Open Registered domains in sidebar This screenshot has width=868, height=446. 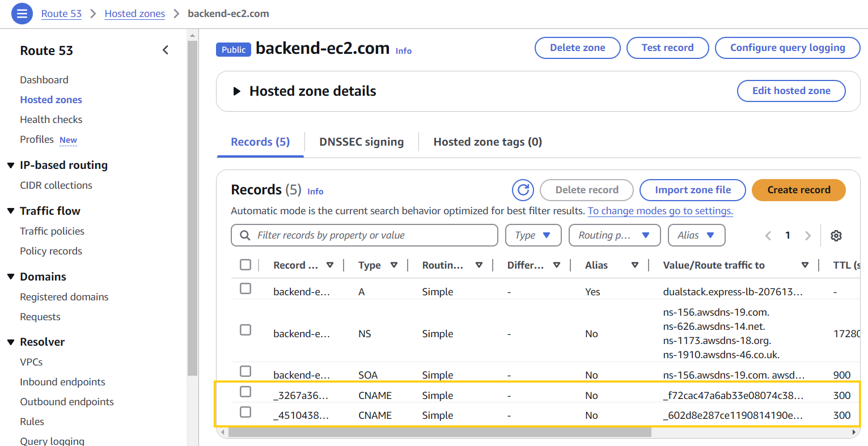click(x=64, y=297)
